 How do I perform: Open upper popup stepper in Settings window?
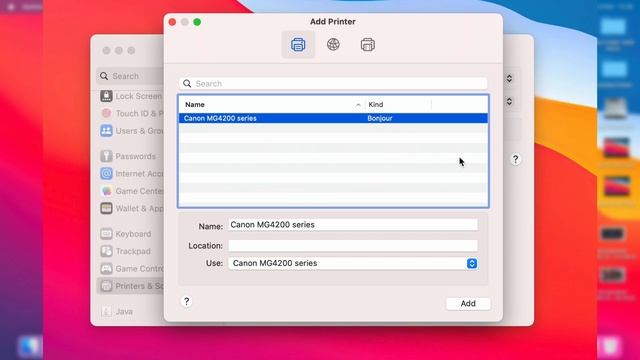pyautogui.click(x=509, y=78)
